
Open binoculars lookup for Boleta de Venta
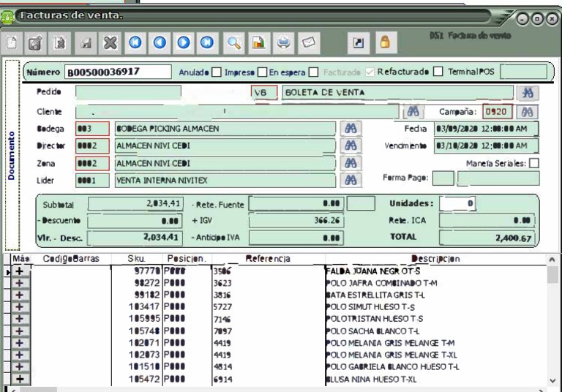tap(528, 93)
